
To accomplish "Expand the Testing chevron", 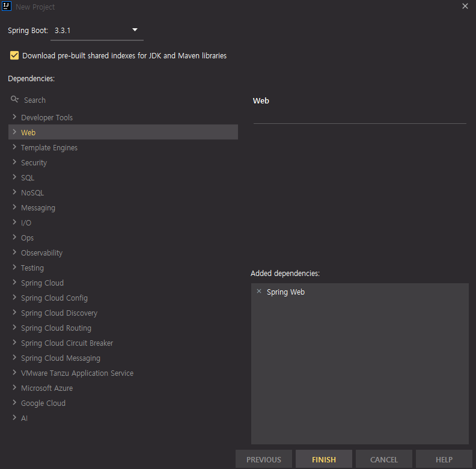I will click(x=14, y=268).
